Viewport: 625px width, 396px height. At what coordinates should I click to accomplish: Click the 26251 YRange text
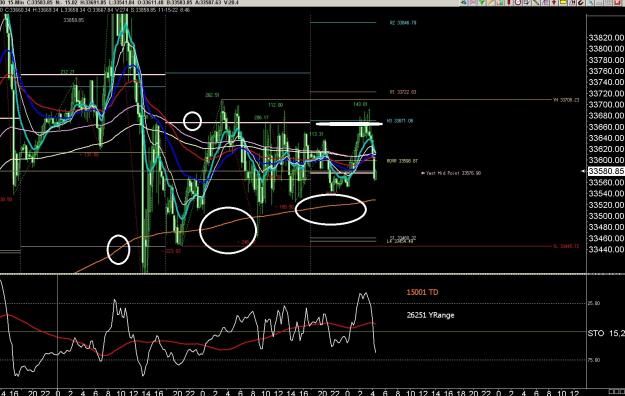(430, 315)
